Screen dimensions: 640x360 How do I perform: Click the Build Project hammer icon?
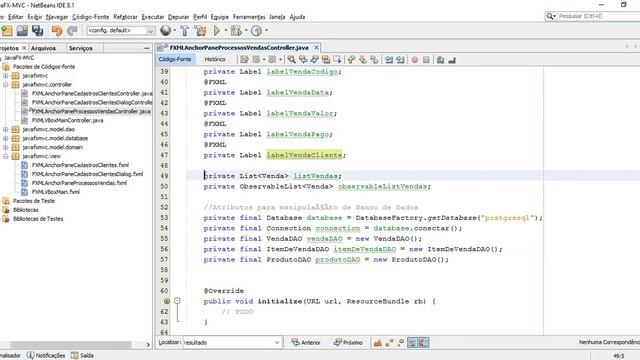pyautogui.click(x=184, y=31)
